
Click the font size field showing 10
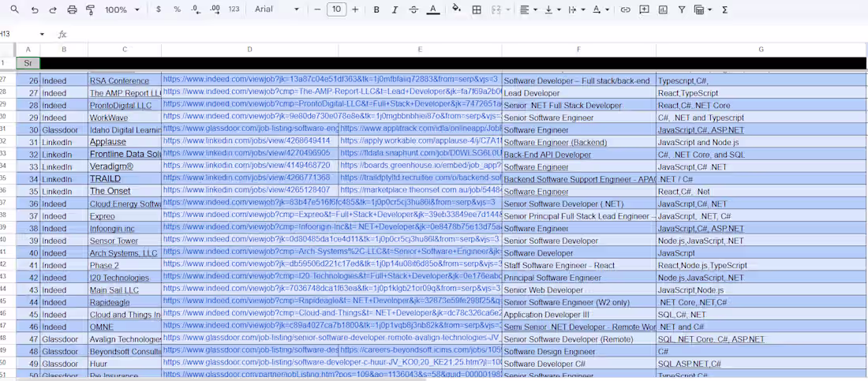pyautogui.click(x=337, y=9)
